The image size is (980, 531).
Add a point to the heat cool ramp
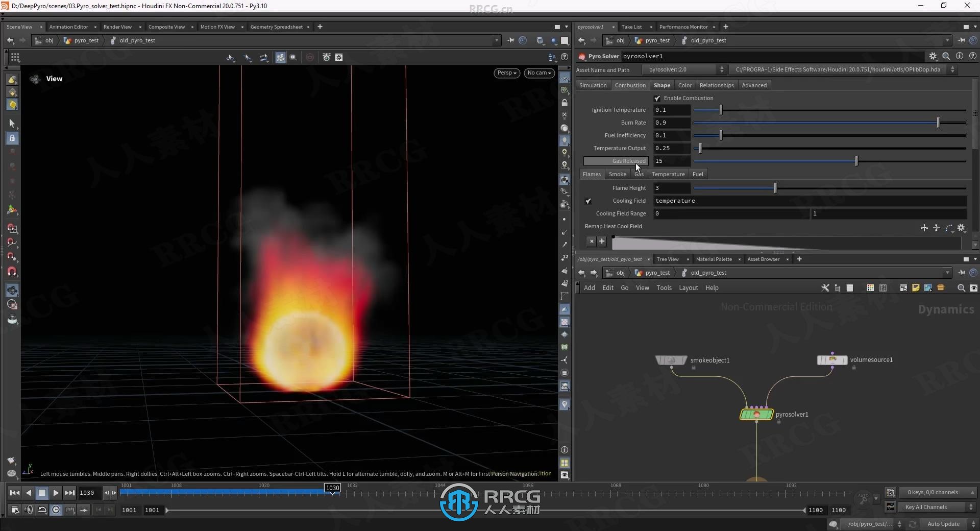point(602,241)
